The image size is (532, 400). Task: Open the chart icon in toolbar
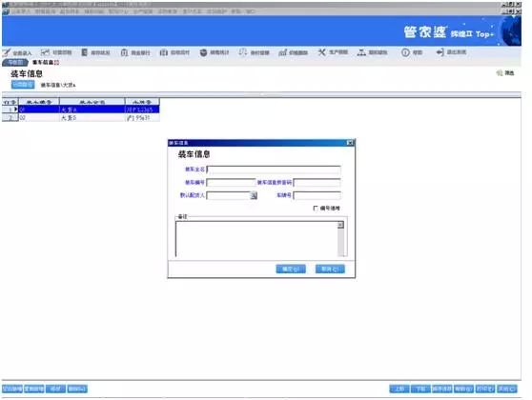pos(45,52)
